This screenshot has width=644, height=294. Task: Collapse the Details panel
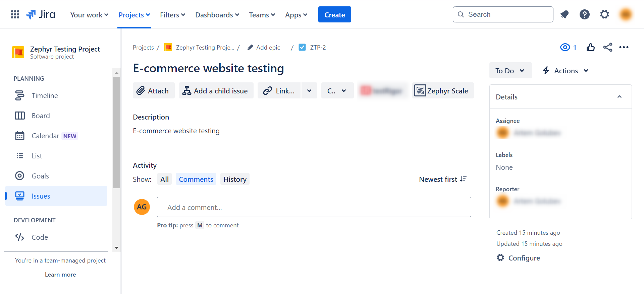(x=619, y=97)
